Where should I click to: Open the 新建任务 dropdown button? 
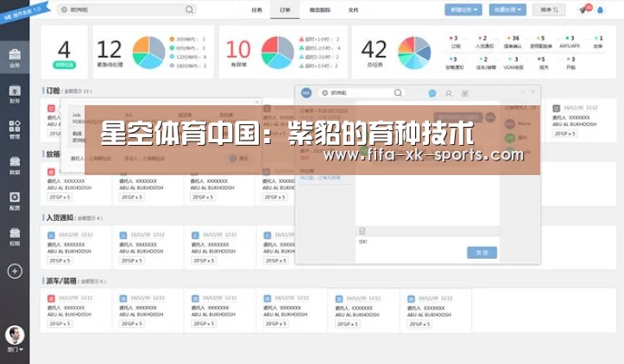[463, 9]
